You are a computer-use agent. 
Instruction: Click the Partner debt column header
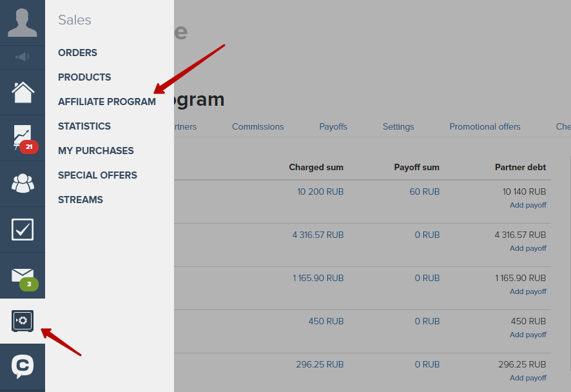520,167
